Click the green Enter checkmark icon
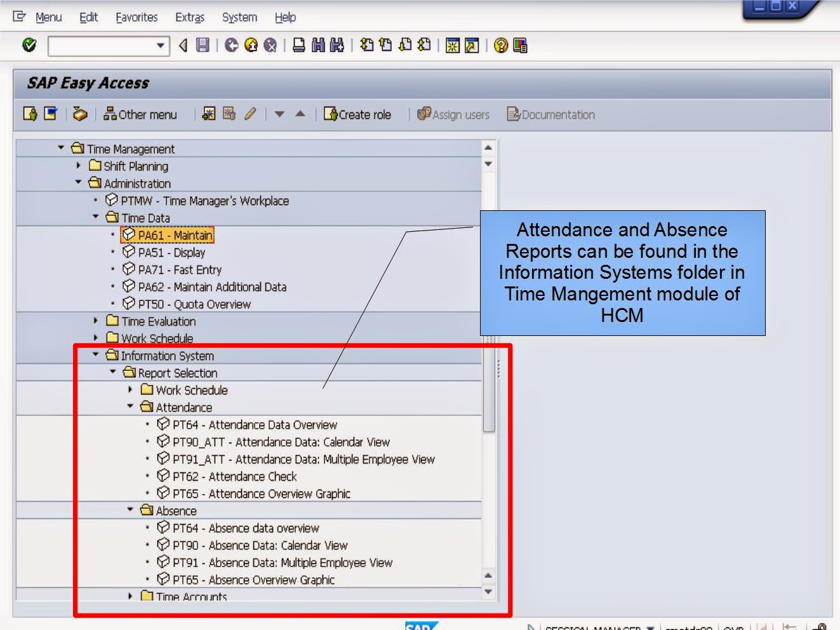 coord(29,44)
